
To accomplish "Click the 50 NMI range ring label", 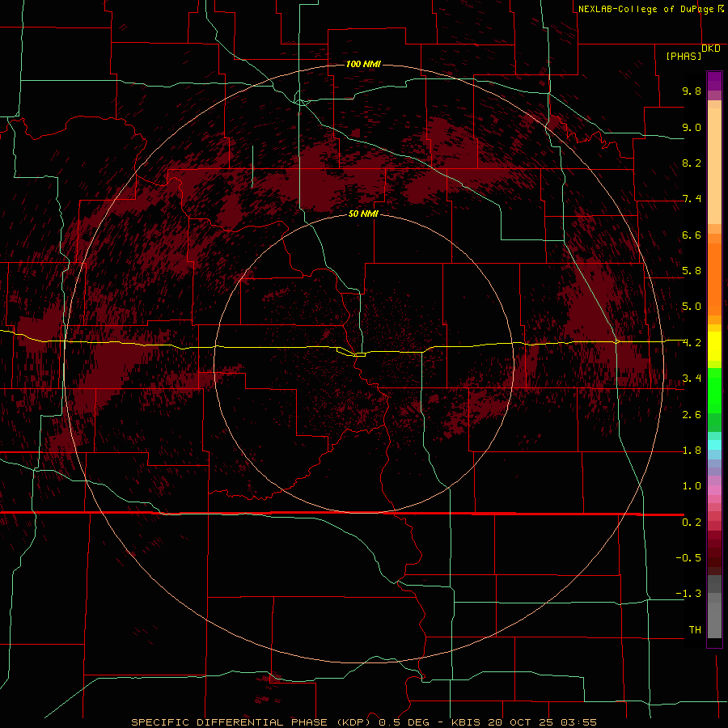I will pyautogui.click(x=363, y=214).
